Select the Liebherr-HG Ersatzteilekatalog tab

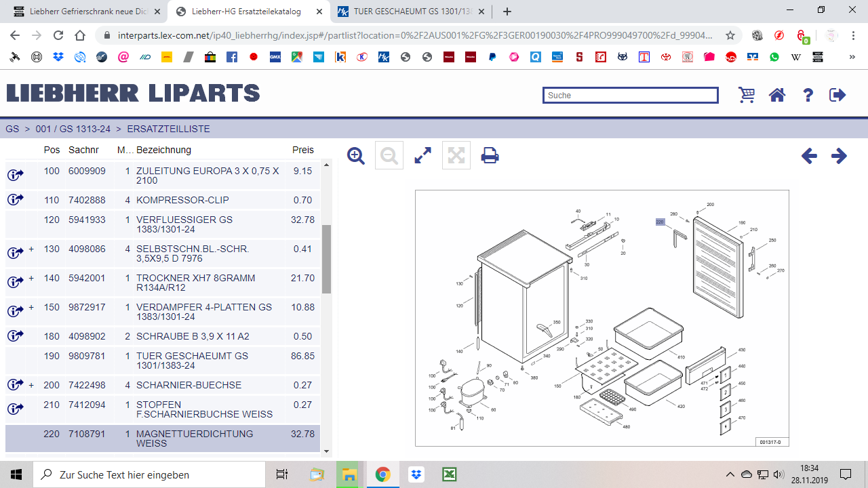248,12
